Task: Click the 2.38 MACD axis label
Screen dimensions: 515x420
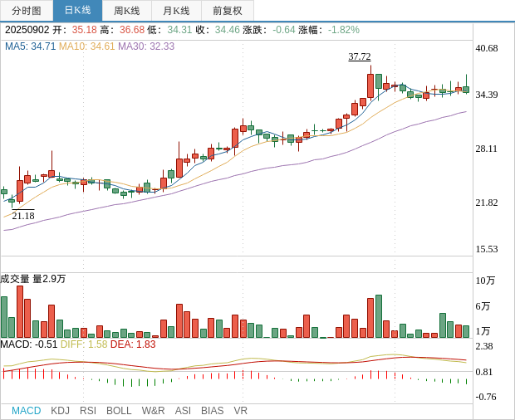Action: tap(484, 346)
